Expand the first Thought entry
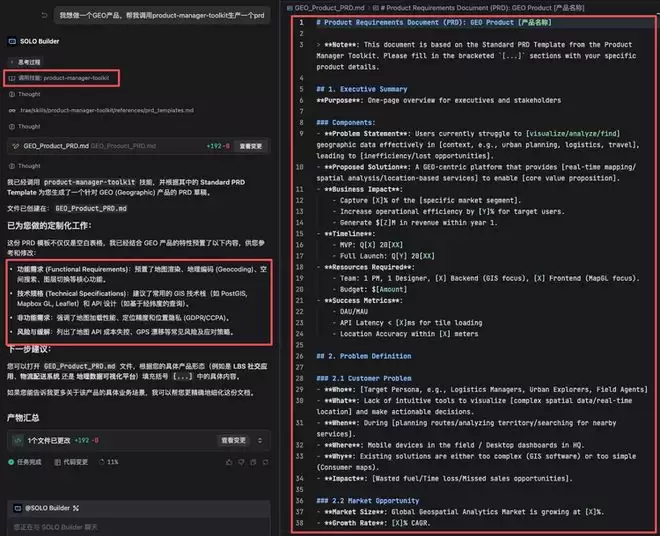This screenshot has height=536, width=660. [x=28, y=93]
